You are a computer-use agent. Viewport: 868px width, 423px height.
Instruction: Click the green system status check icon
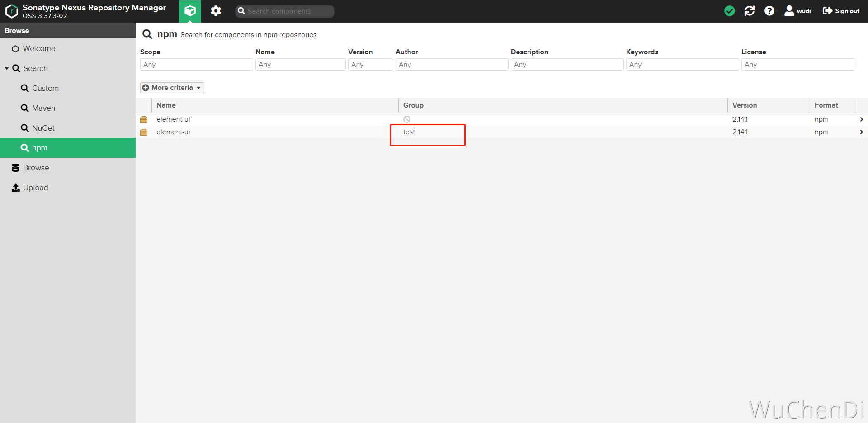[730, 11]
